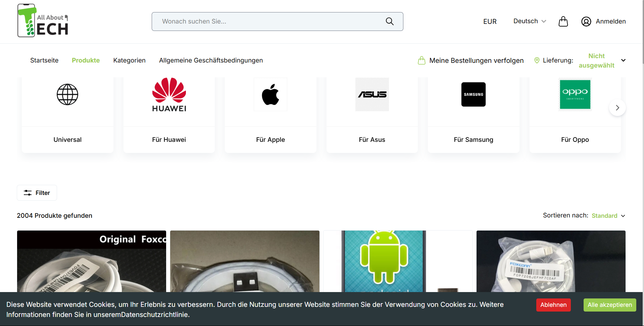Select the Apple brand logo
Image resolution: width=644 pixels, height=326 pixels.
270,94
